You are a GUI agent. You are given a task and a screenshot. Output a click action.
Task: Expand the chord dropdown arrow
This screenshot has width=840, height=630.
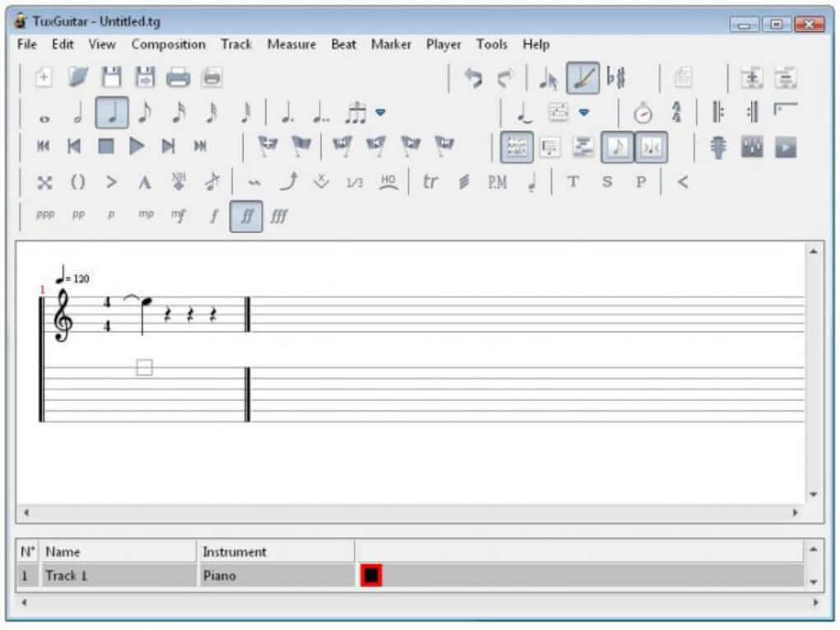[x=584, y=113]
